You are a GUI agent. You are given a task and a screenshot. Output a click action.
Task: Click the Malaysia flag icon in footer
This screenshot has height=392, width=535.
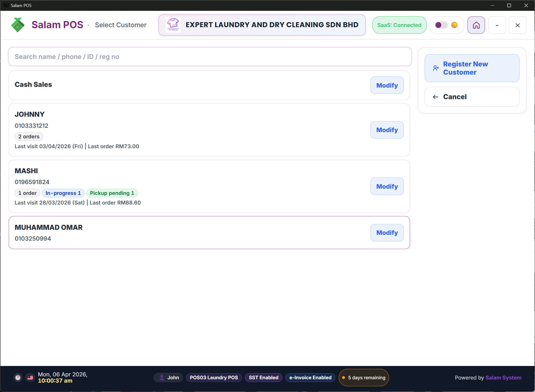(x=30, y=378)
